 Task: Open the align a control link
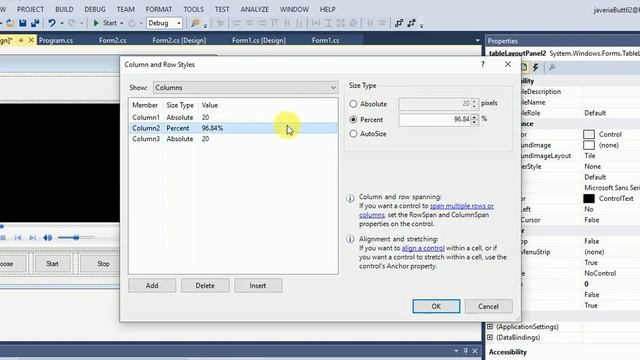(423, 248)
